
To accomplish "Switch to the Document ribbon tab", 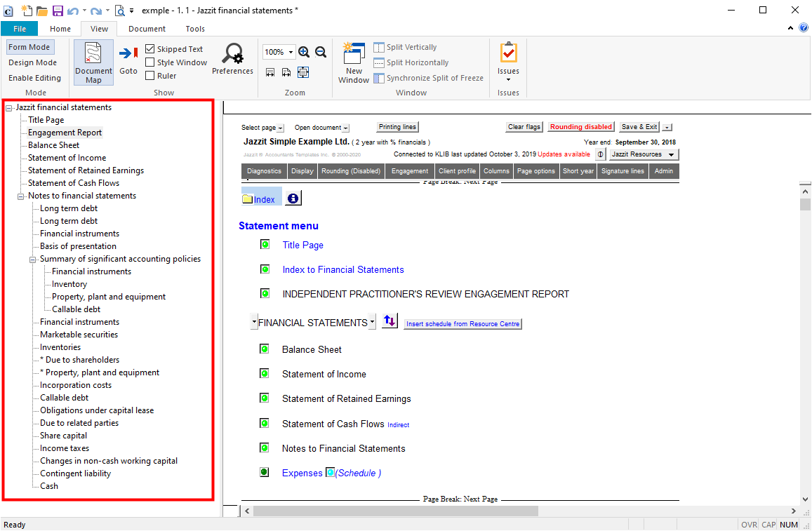I will pyautogui.click(x=147, y=29).
